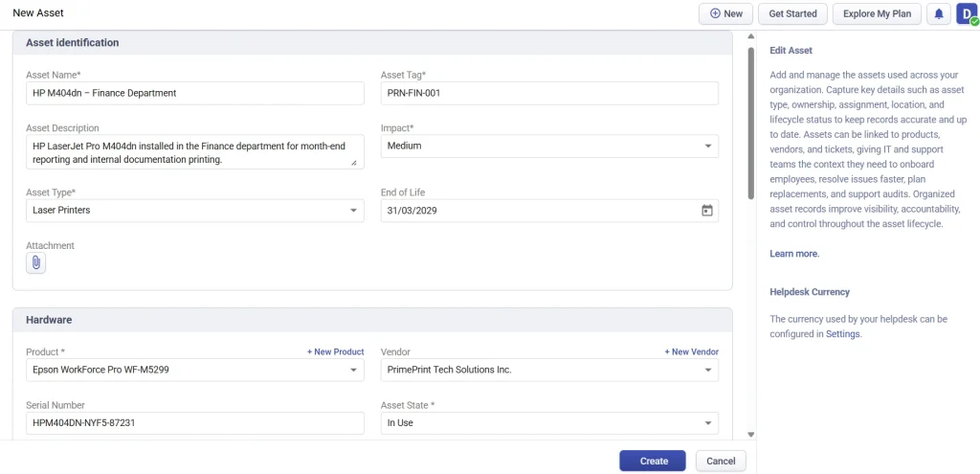The width and height of the screenshot is (980, 474).
Task: Cancel the new asset form
Action: pos(721,461)
